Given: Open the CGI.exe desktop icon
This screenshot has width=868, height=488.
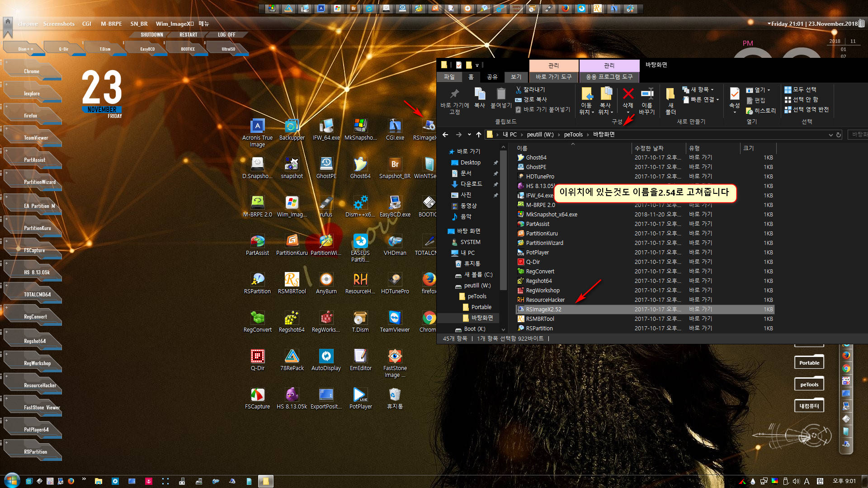Looking at the screenshot, I should click(x=395, y=130).
